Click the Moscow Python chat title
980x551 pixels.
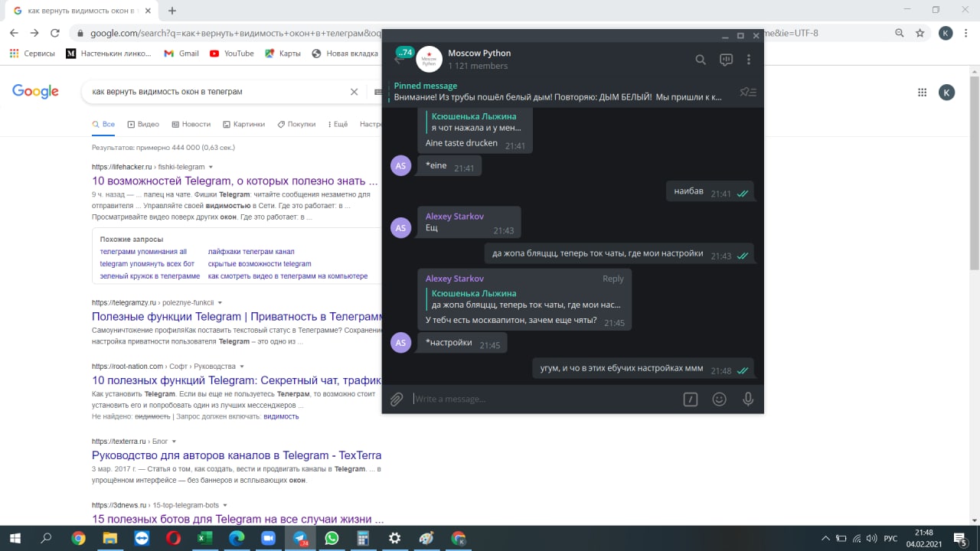coord(479,53)
